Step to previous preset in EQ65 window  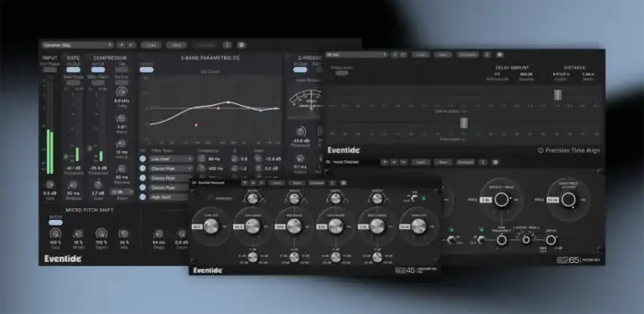click(x=395, y=162)
